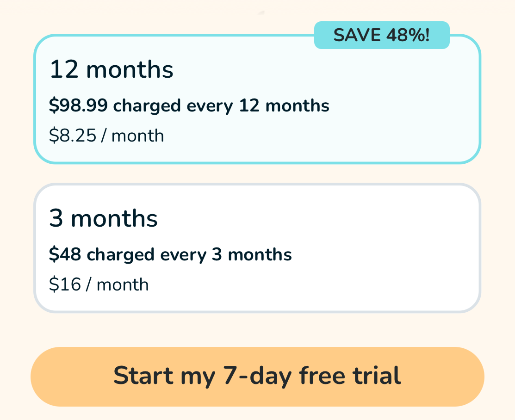Viewport: 515px width, 420px height.
Task: Click the "$48" quarterly charge amount
Action: 65,254
